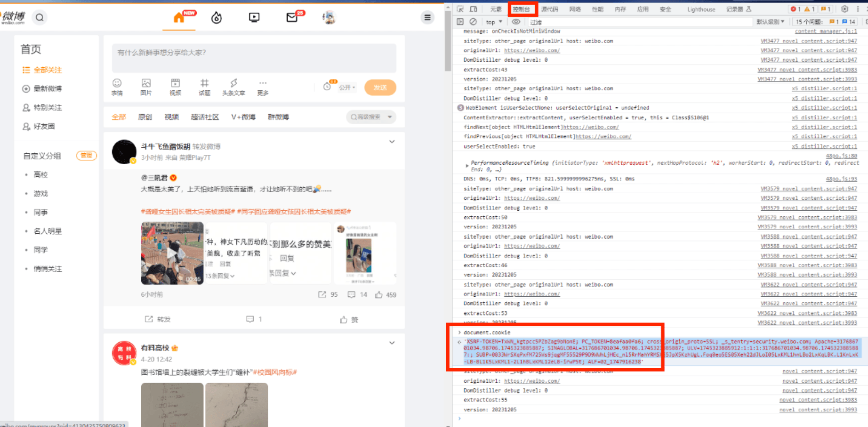Open the 默认级别 log level dropdown
The height and width of the screenshot is (427, 868).
click(770, 22)
